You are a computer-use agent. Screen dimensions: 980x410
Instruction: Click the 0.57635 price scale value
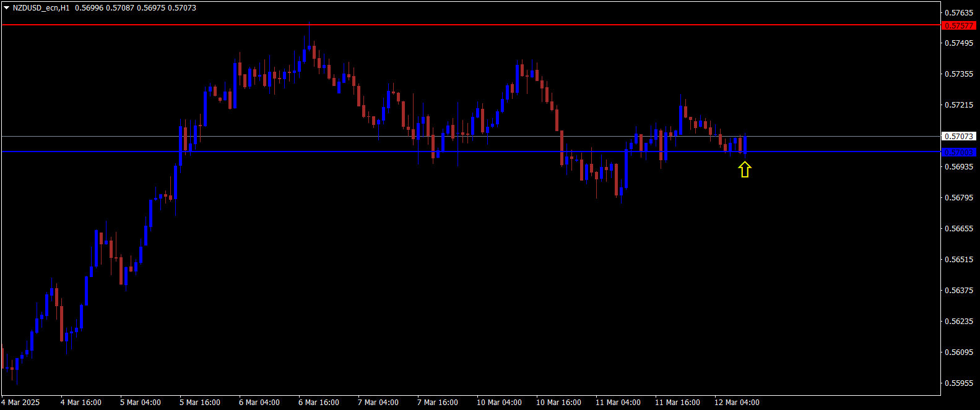pos(958,12)
